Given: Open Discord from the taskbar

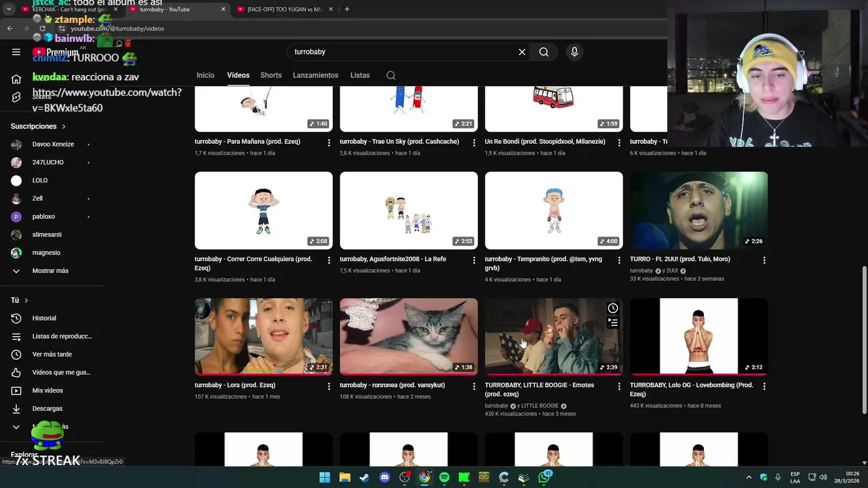Looking at the screenshot, I should tap(384, 477).
